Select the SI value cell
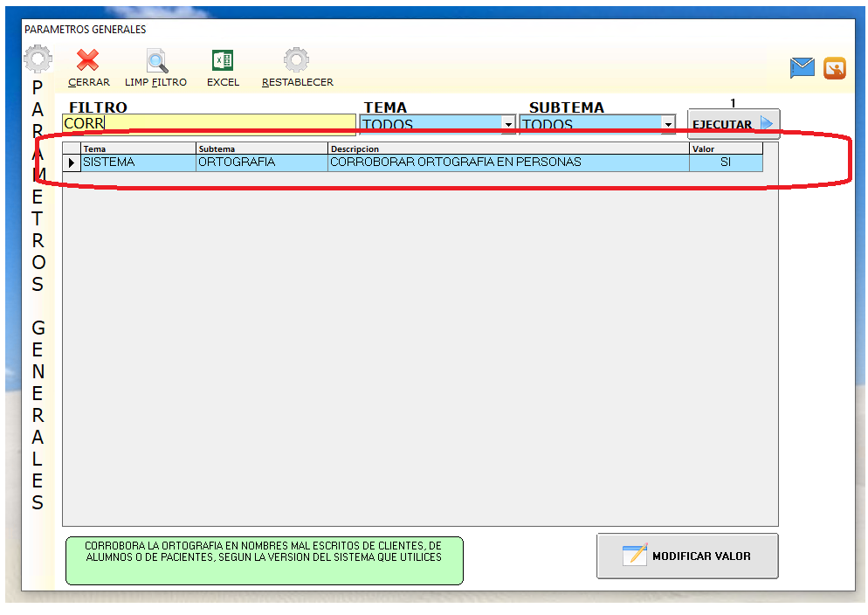 725,162
